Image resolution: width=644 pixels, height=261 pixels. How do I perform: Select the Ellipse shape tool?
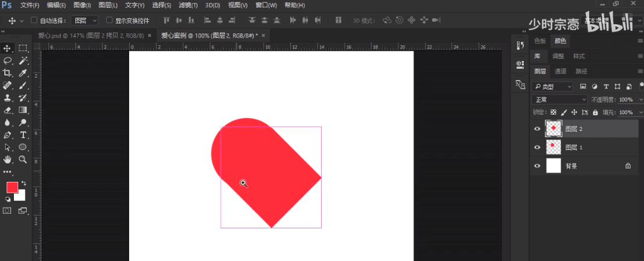(23, 147)
